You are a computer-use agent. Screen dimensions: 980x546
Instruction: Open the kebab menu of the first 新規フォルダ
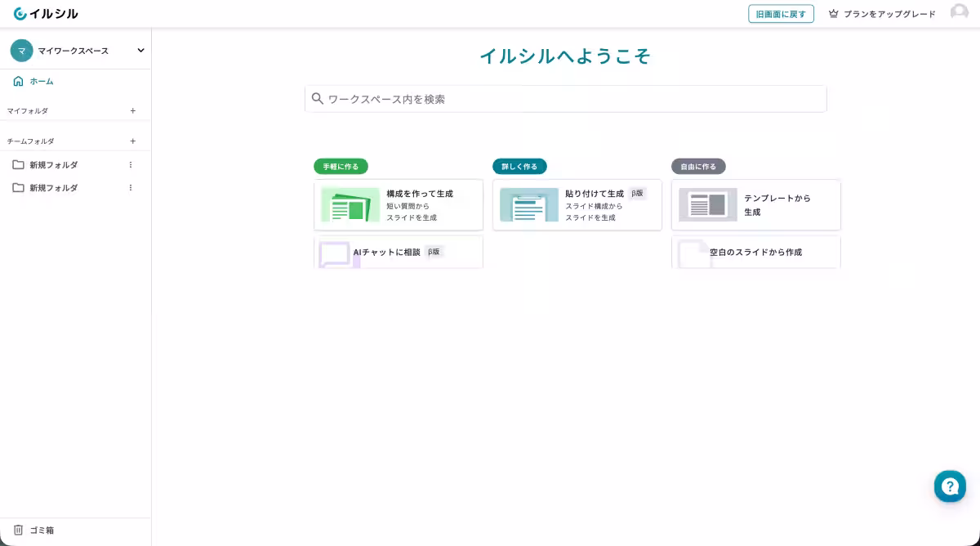click(131, 164)
